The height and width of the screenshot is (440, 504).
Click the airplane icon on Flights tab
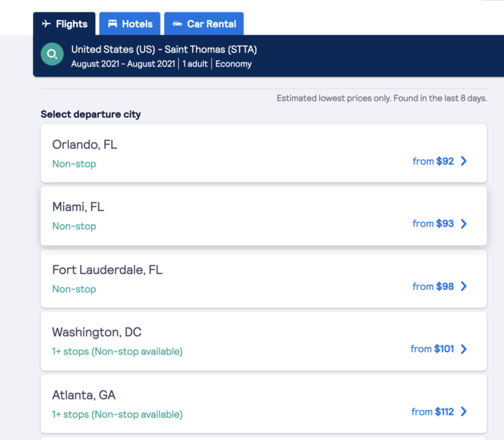(x=47, y=24)
